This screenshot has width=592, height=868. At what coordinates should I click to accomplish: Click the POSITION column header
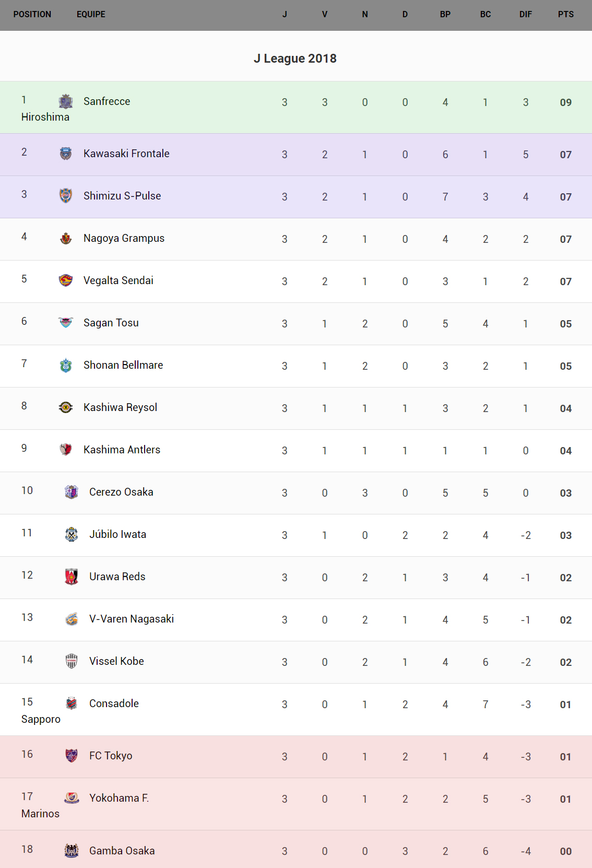pyautogui.click(x=32, y=15)
